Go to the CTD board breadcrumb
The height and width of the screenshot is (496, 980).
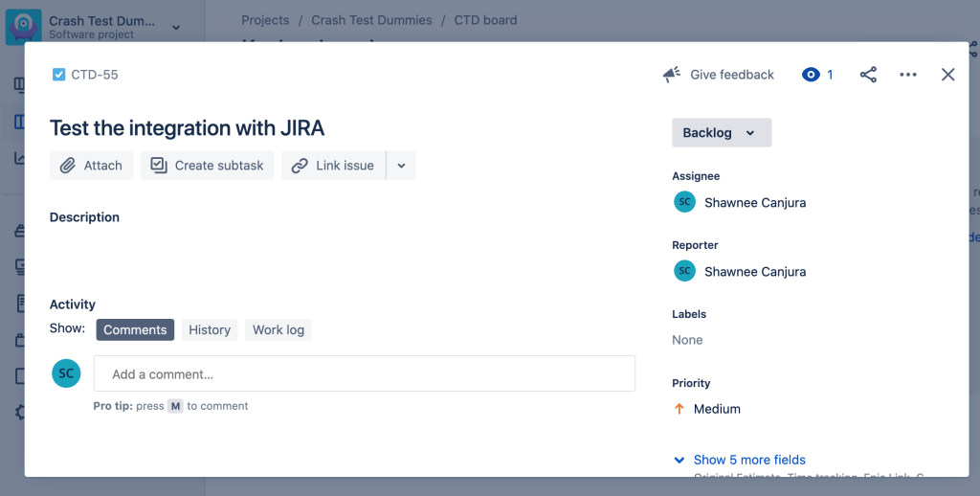click(485, 20)
